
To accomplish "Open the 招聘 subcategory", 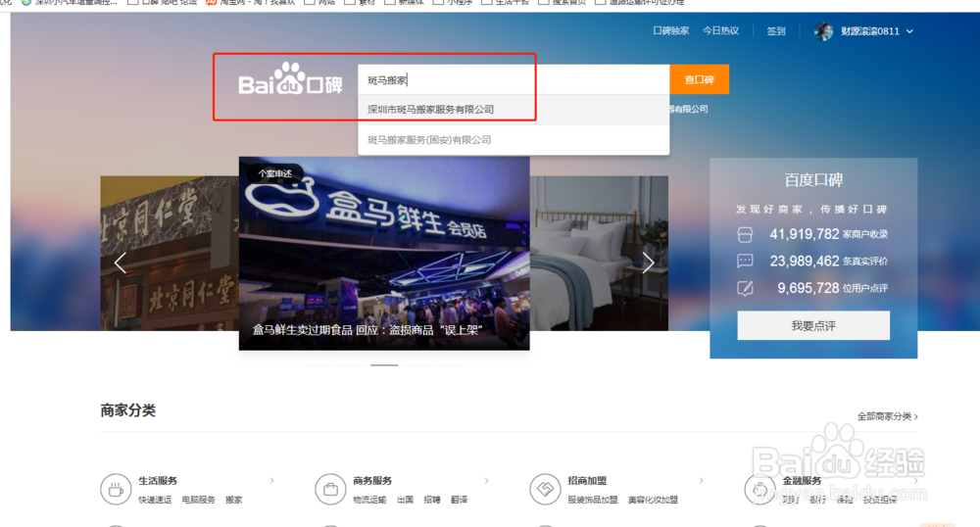I will [x=432, y=500].
